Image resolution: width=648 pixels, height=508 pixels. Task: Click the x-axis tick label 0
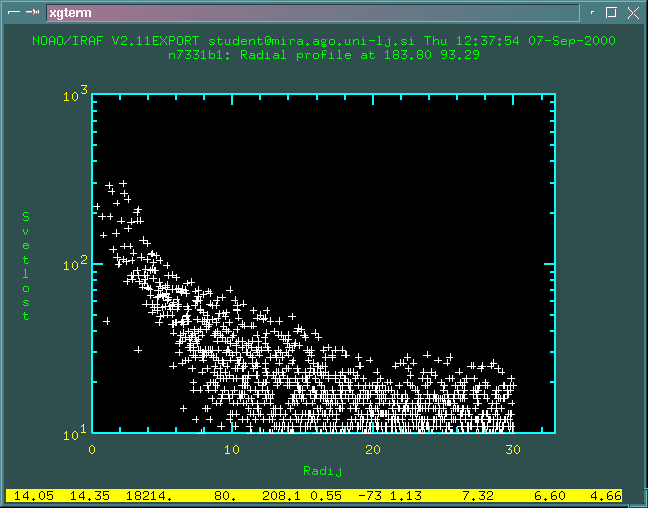point(92,450)
